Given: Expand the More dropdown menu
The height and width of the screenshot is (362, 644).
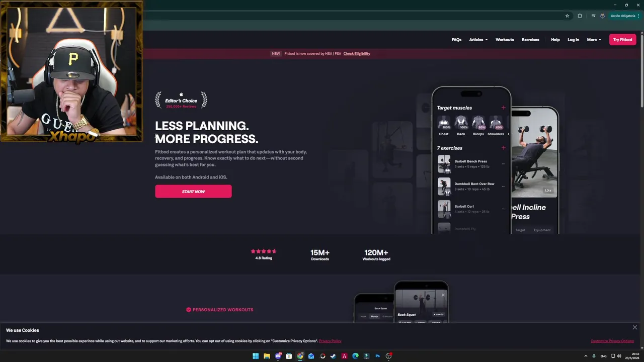Looking at the screenshot, I should [x=594, y=40].
